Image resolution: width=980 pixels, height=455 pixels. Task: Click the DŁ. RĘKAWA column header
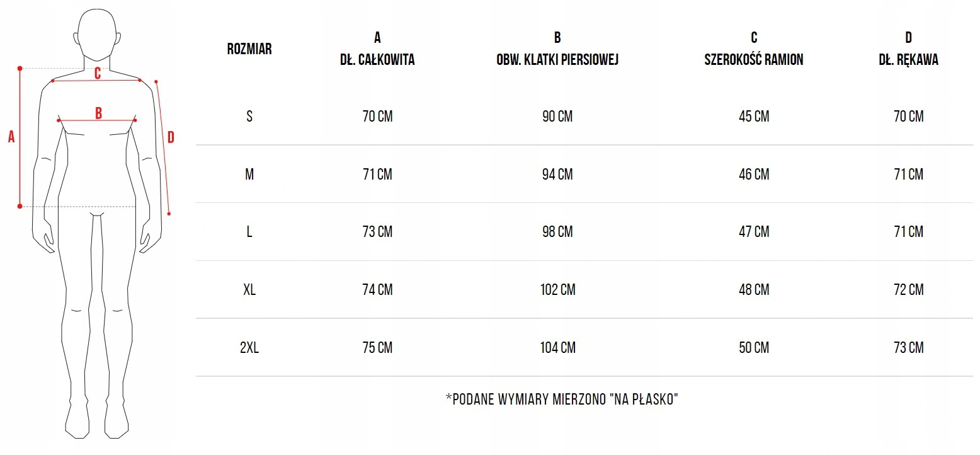(908, 60)
